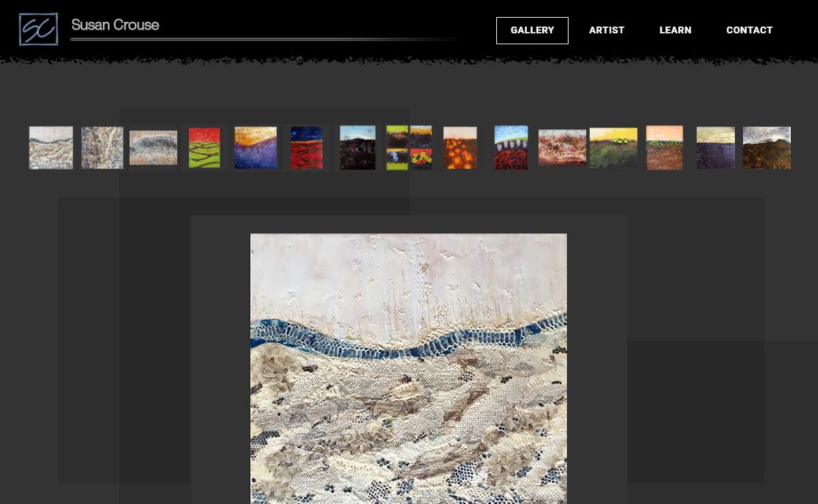Open the pale yellow over dark purple thumbnail

click(x=716, y=148)
